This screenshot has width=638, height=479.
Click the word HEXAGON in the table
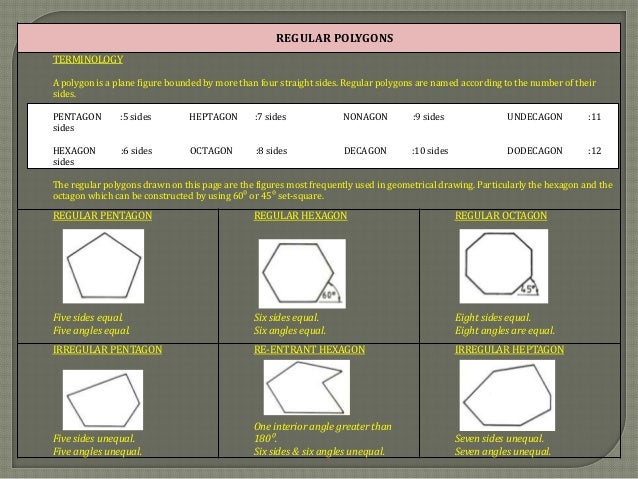(x=74, y=151)
